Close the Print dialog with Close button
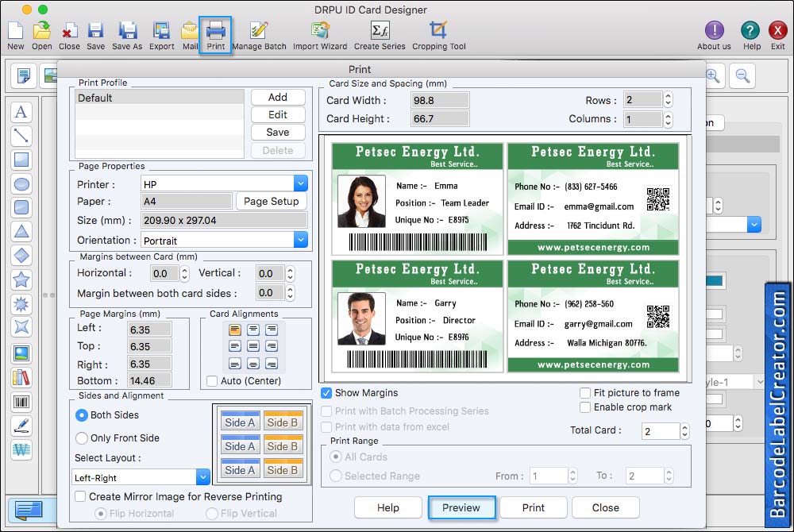The width and height of the screenshot is (794, 532). [x=606, y=507]
